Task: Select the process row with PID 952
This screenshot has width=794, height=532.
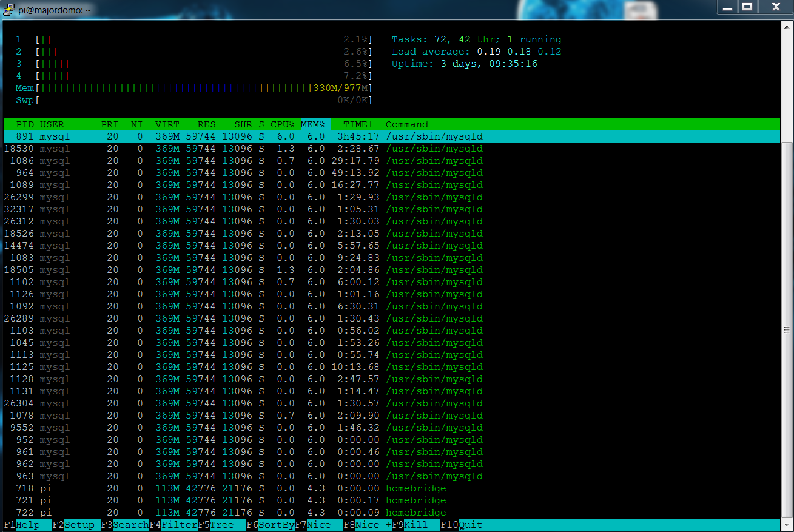Action: [391, 440]
